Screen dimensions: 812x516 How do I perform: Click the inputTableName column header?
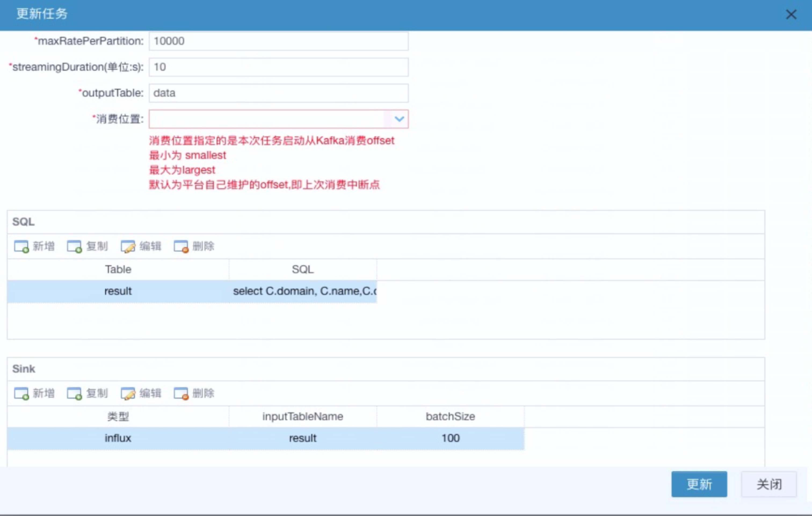(x=302, y=416)
